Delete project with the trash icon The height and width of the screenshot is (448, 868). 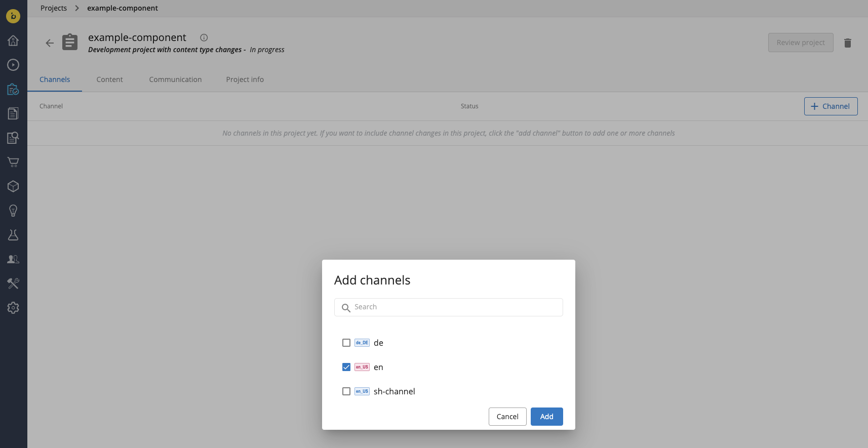848,43
